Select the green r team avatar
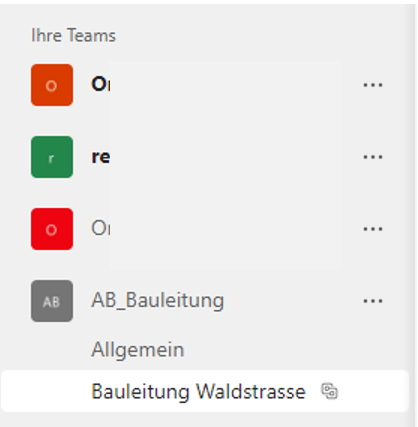The image size is (418, 427). pos(52,157)
